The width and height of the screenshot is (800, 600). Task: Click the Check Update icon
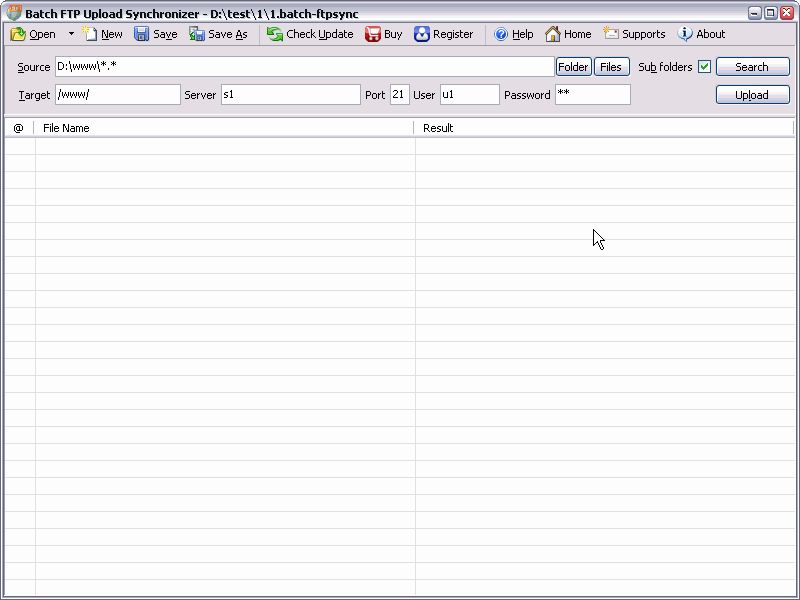(x=275, y=34)
